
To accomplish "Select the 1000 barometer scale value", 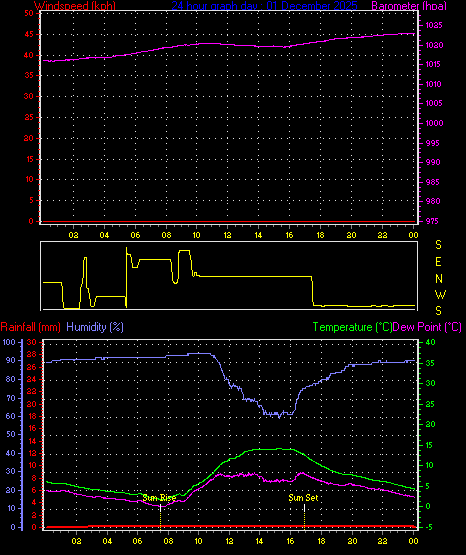I will point(434,123).
